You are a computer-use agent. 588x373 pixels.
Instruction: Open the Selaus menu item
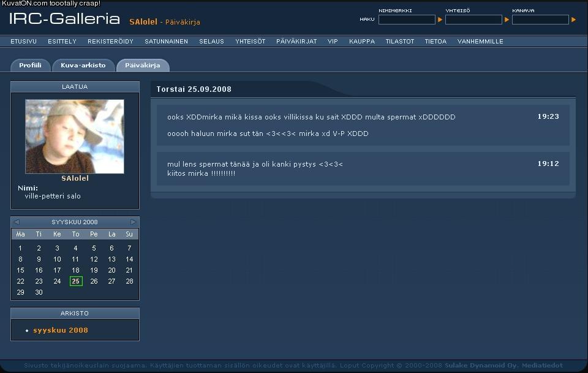211,41
